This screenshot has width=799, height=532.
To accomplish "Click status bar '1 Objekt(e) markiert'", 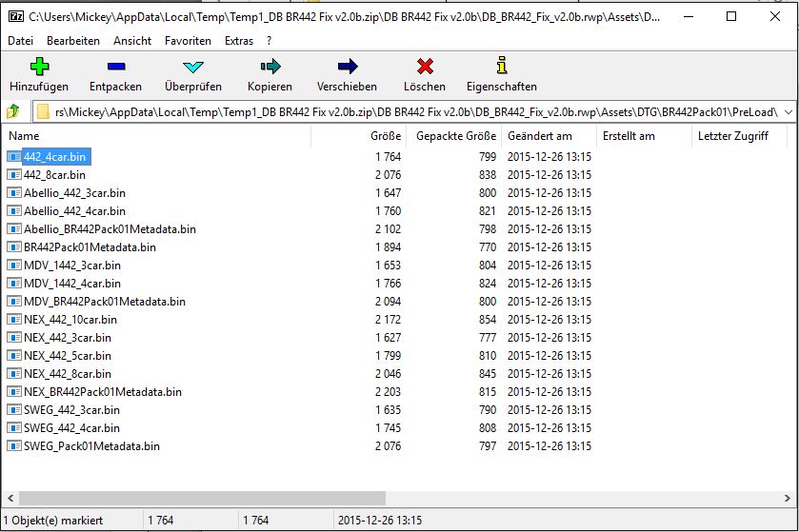I will coord(53,521).
